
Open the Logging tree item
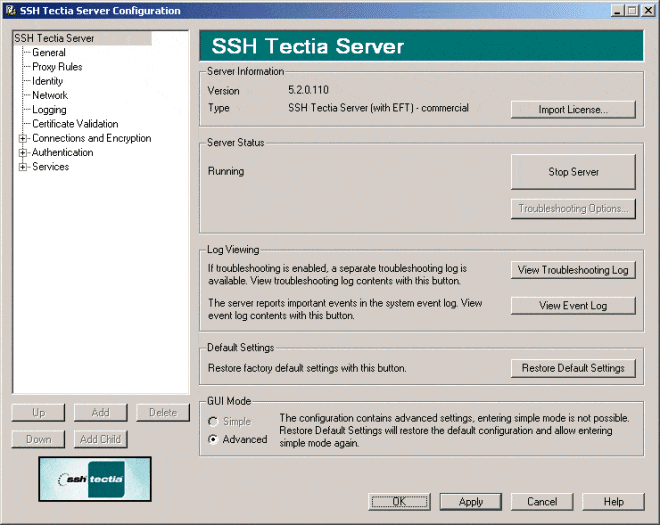pyautogui.click(x=49, y=110)
